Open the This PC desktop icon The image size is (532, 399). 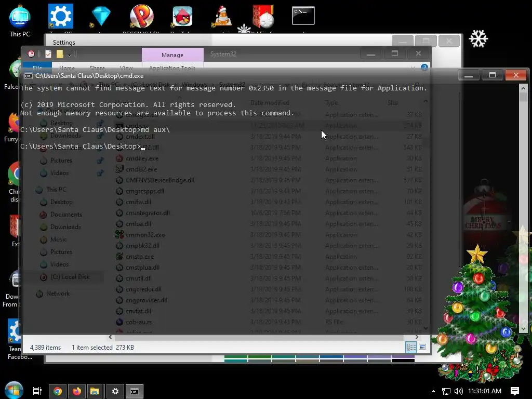[20, 20]
